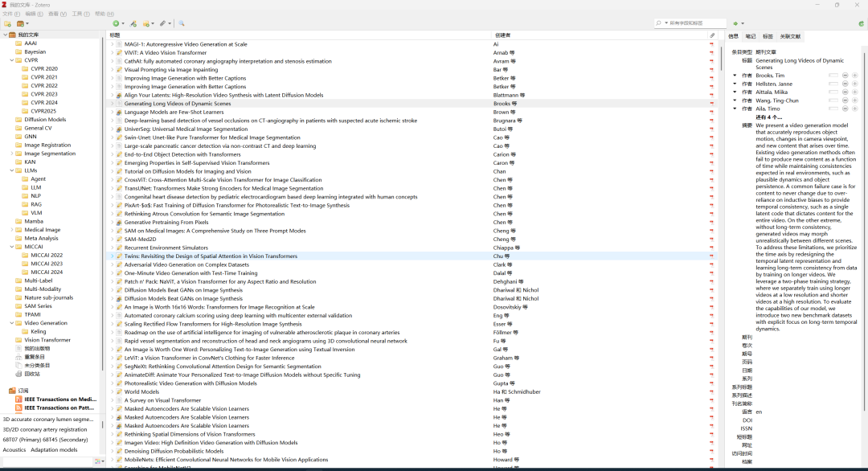Open the 工具 (T) menu
The height and width of the screenshot is (471, 868).
point(81,14)
